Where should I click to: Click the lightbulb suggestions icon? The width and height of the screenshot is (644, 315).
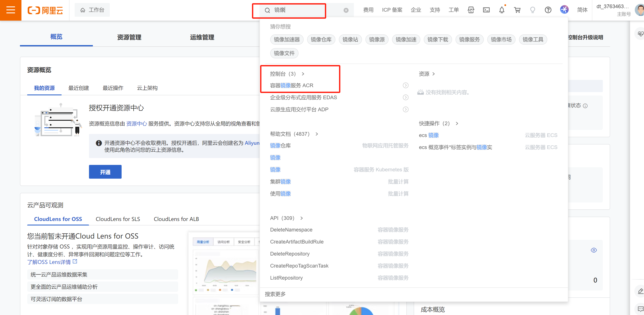(532, 10)
